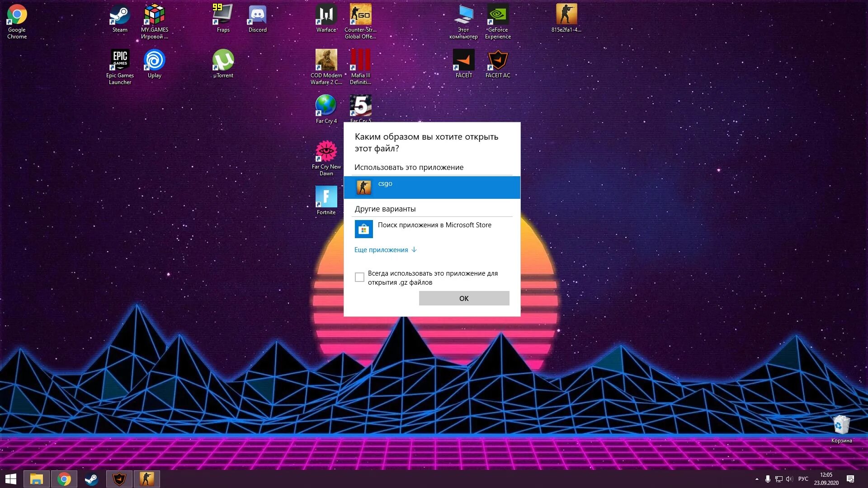This screenshot has width=868, height=488.
Task: Show hidden system tray icons
Action: point(757,479)
